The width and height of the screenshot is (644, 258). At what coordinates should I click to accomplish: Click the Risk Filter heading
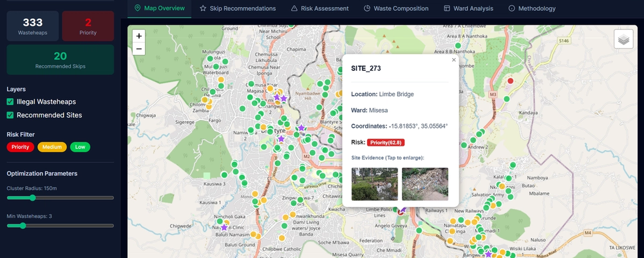click(x=21, y=135)
